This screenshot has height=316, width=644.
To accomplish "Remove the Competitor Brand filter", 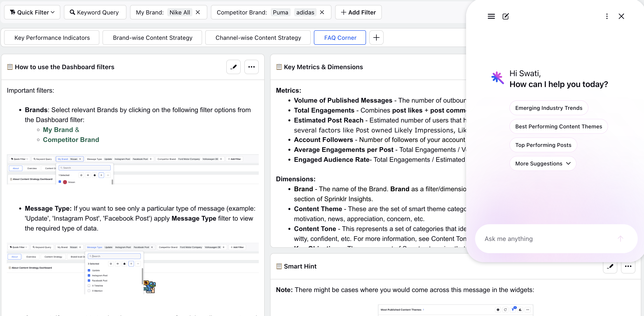I will 322,12.
